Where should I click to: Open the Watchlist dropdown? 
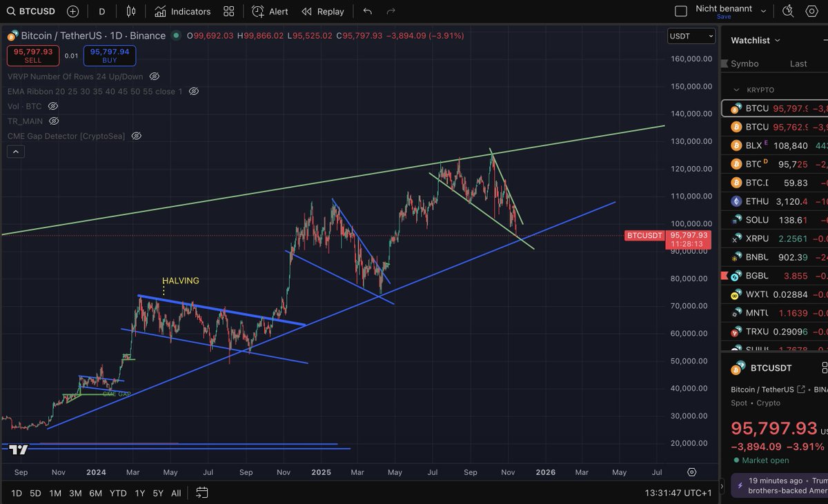(x=755, y=40)
